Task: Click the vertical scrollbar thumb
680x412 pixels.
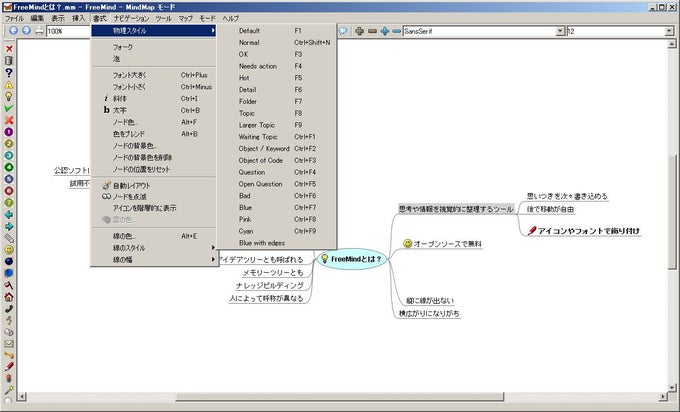Action: pyautogui.click(x=672, y=213)
